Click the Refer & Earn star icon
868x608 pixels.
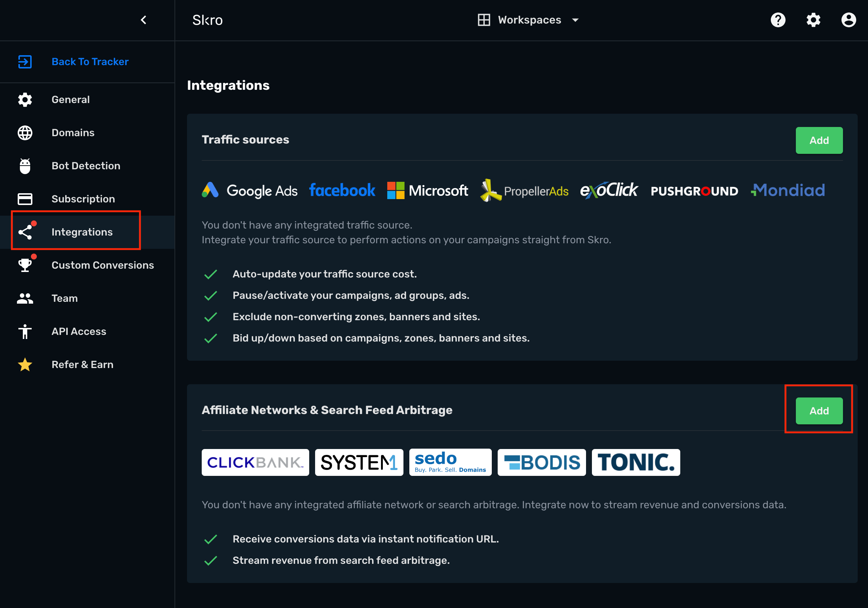tap(25, 365)
